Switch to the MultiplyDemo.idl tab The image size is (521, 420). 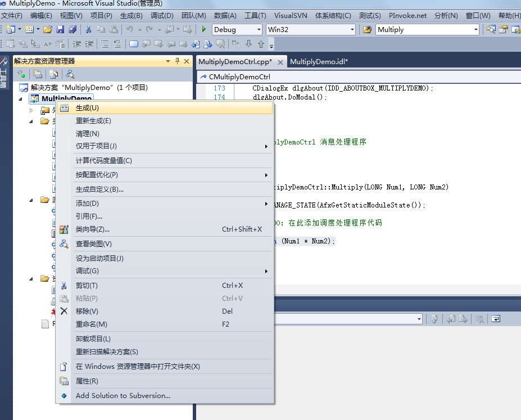tap(319, 61)
